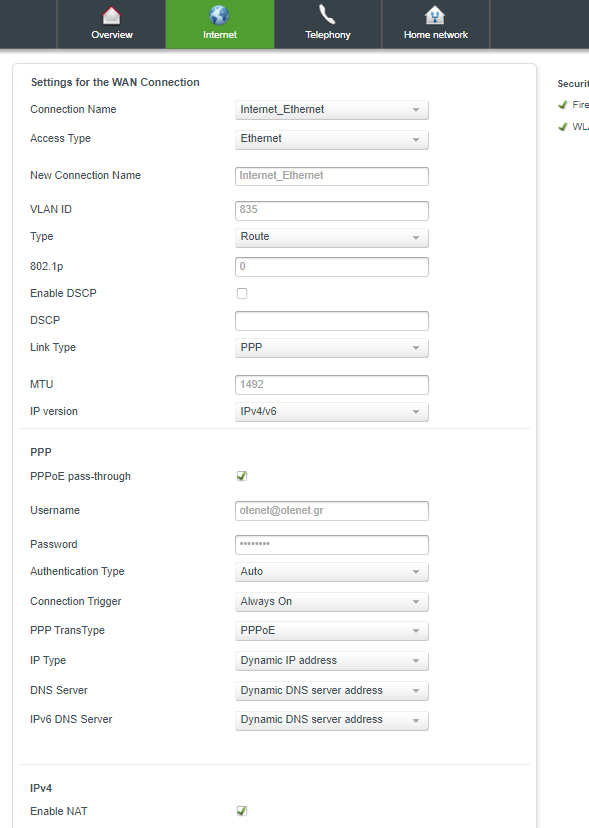This screenshot has height=828, width=589.
Task: Select the MTU input field
Action: point(332,384)
